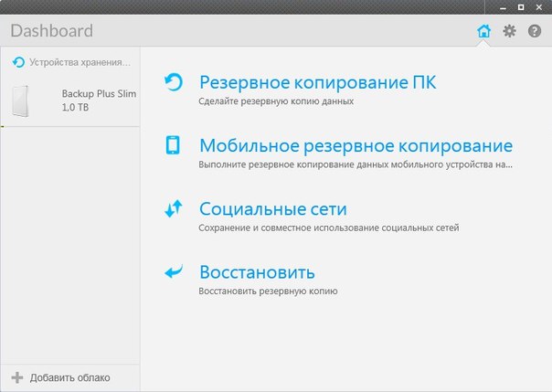Click the mobile phone backup icon
Screen dimensions: 552x392
(173, 145)
